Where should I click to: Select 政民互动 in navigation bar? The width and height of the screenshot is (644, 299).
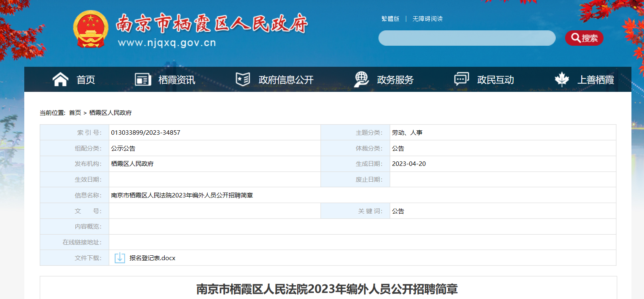point(495,80)
